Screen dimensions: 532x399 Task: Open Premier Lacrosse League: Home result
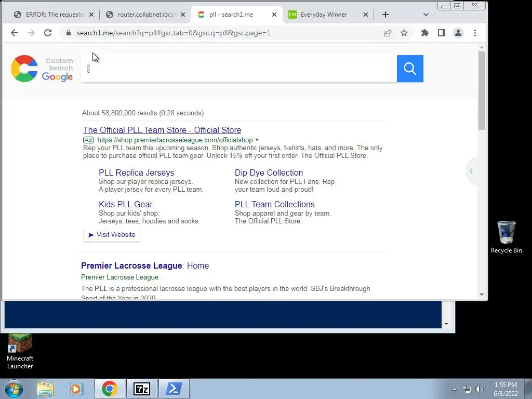(145, 265)
